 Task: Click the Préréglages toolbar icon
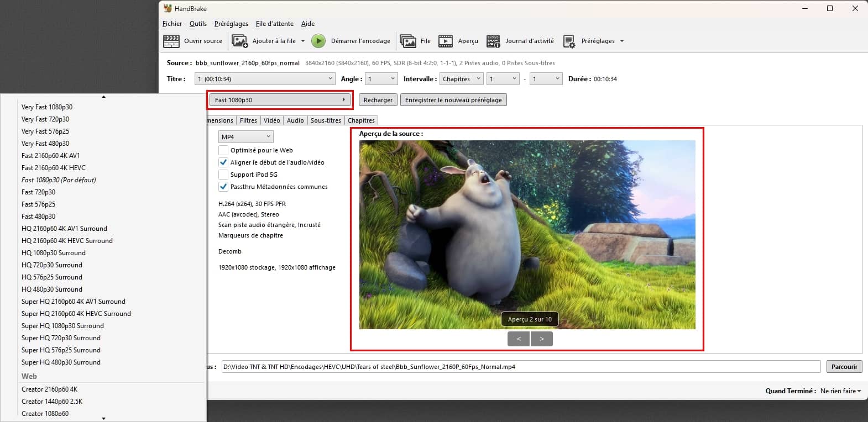tap(569, 41)
